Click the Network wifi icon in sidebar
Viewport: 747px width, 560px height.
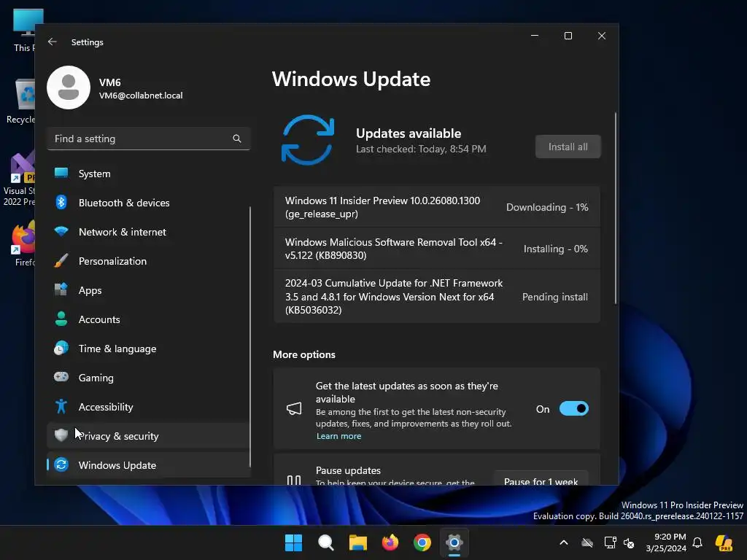click(61, 231)
